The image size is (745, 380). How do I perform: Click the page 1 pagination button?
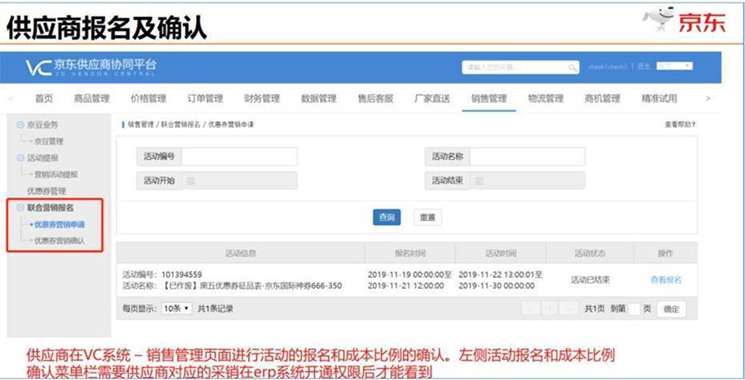(x=550, y=309)
